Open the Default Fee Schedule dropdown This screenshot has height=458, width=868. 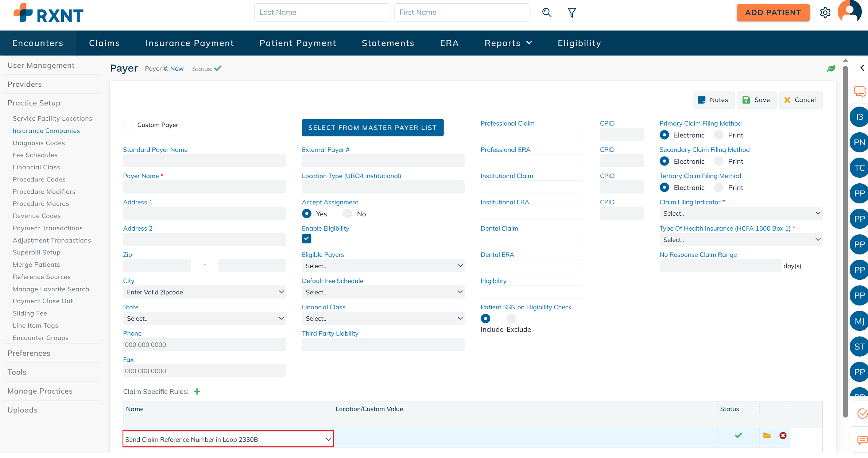click(x=383, y=292)
